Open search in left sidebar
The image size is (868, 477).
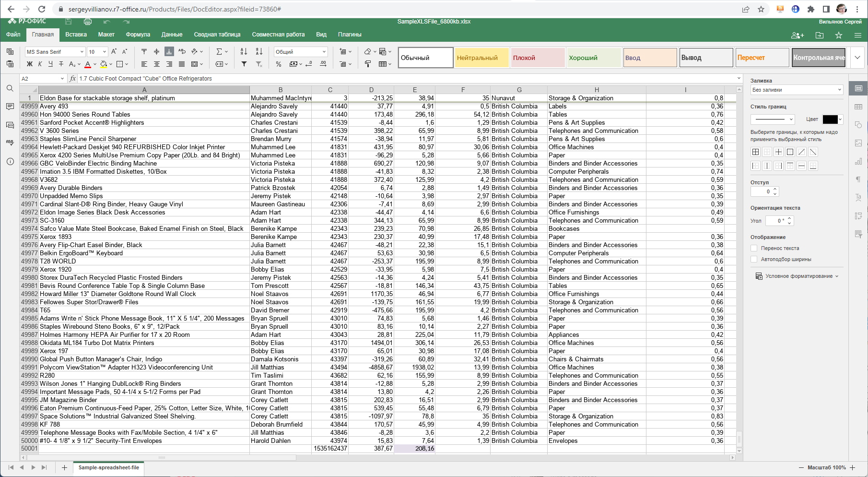(x=10, y=88)
